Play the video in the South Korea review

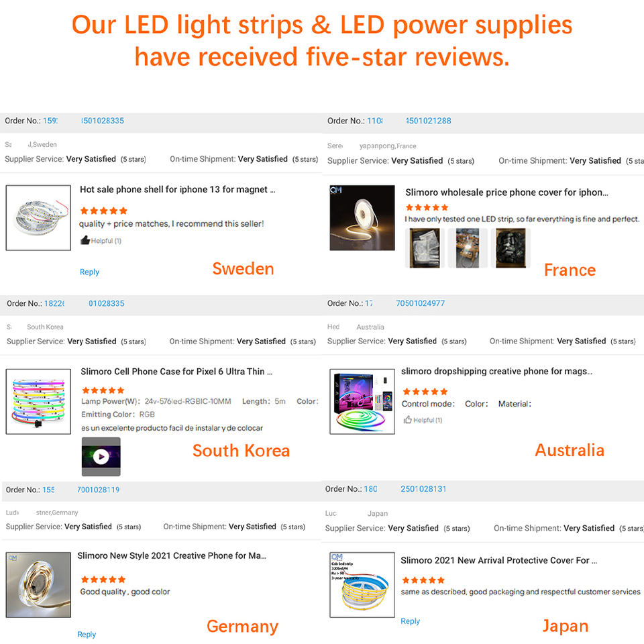(x=101, y=456)
